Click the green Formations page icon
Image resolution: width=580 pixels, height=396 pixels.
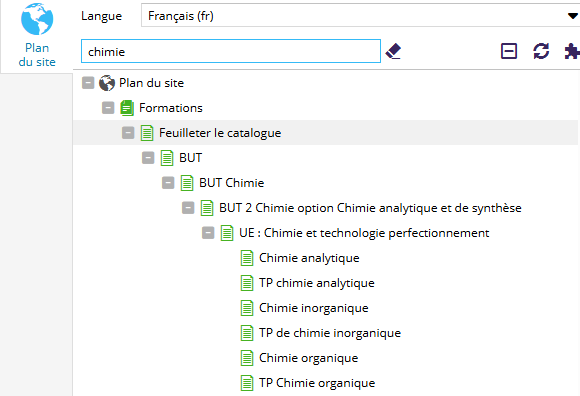pos(127,108)
